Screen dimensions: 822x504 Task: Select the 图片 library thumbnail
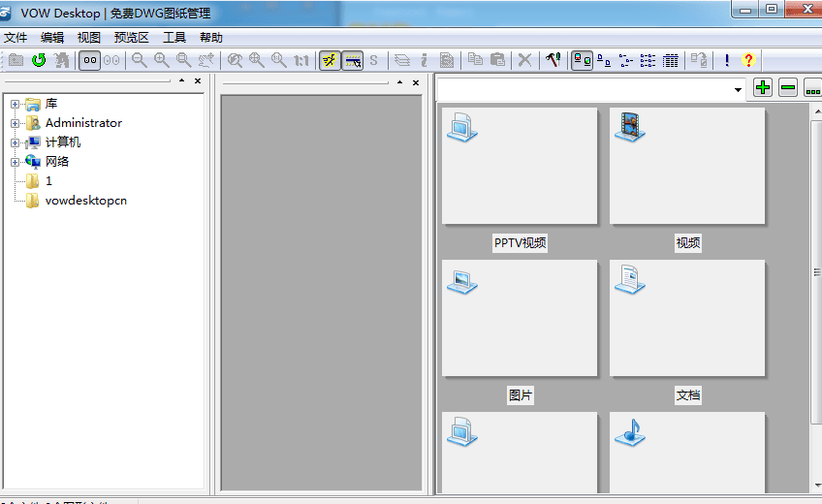point(520,318)
